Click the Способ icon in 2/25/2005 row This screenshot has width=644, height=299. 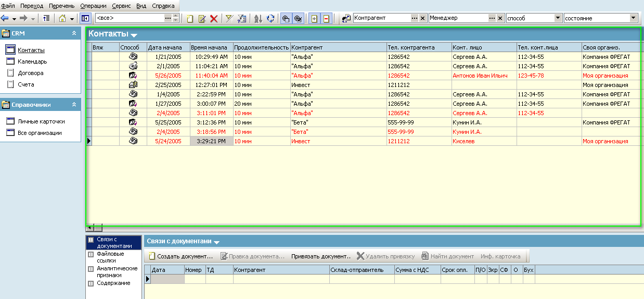133,85
